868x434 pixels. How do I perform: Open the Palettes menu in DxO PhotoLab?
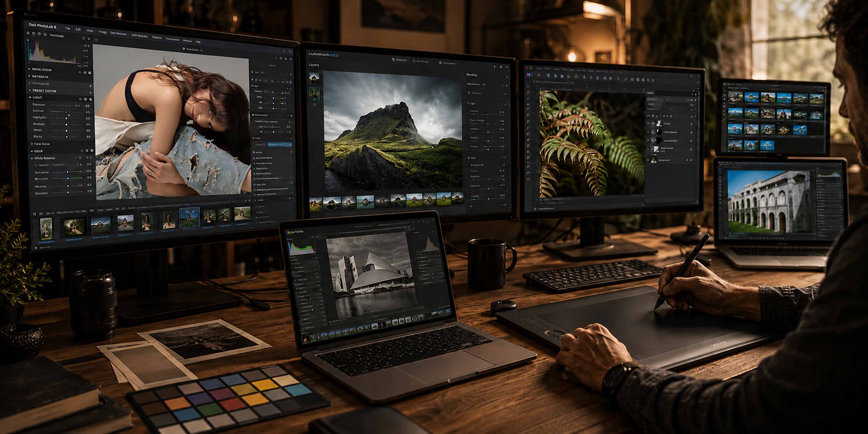[157, 38]
